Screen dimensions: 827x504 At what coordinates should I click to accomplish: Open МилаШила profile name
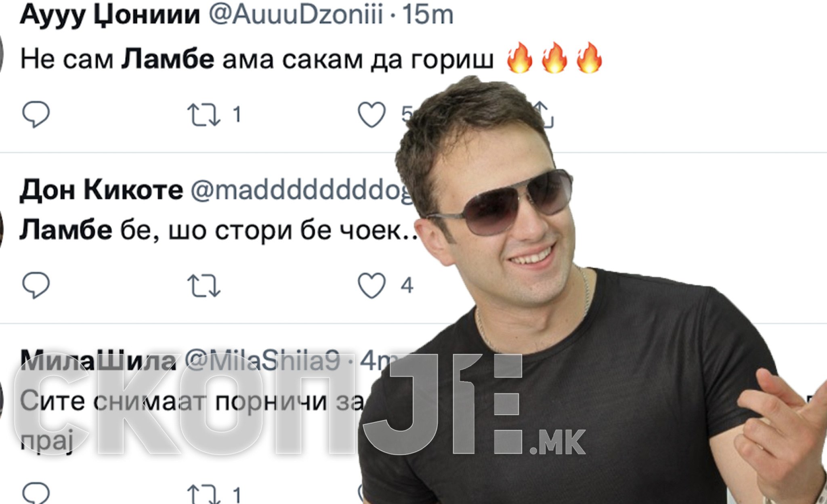(x=99, y=360)
